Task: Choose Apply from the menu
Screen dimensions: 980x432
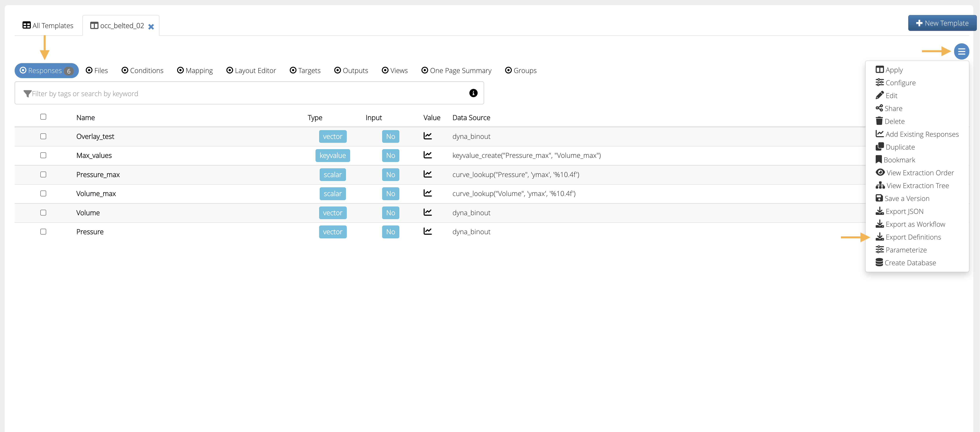Action: point(889,70)
